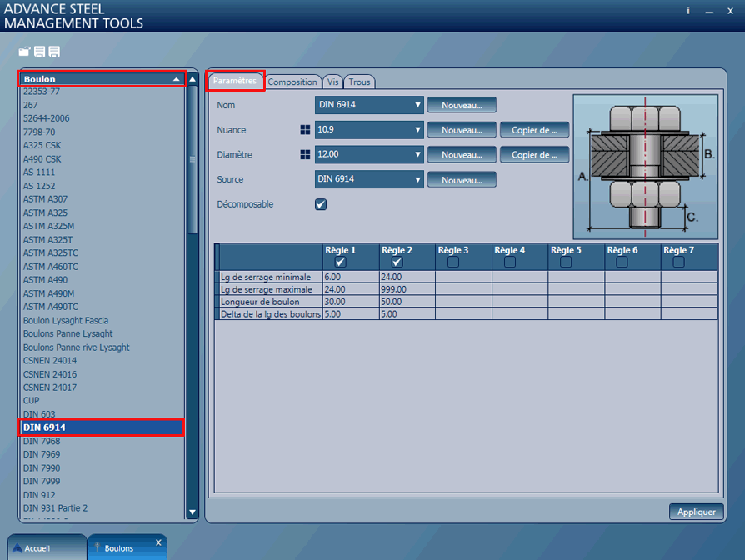The height and width of the screenshot is (560, 745).
Task: Enable the Règle 5 checkbox
Action: pyautogui.click(x=566, y=262)
